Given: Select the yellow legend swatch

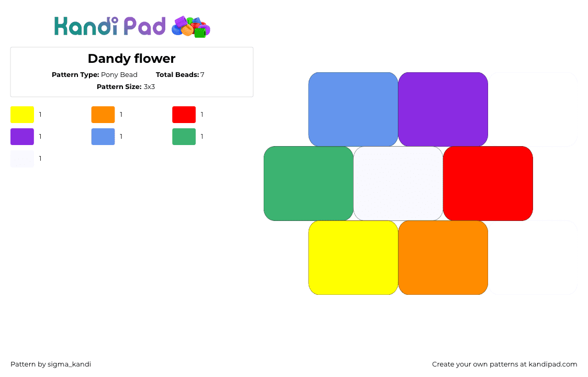Looking at the screenshot, I should coord(22,115).
